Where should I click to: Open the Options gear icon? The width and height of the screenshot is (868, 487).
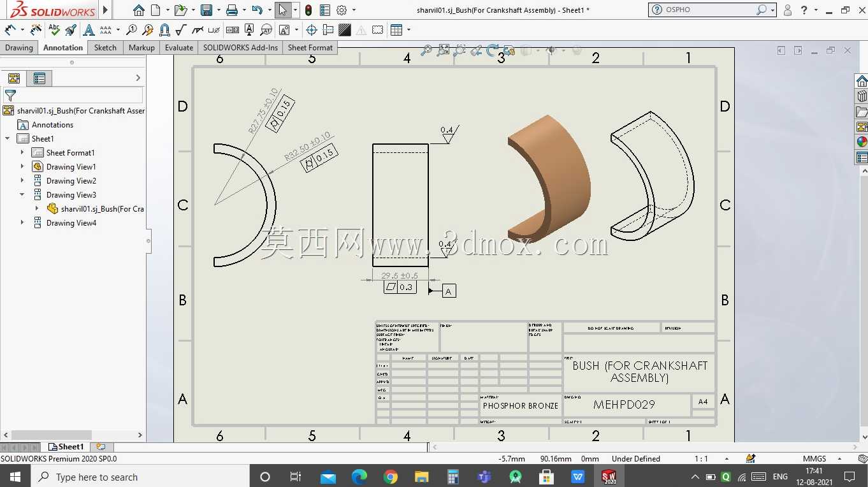[x=342, y=10]
